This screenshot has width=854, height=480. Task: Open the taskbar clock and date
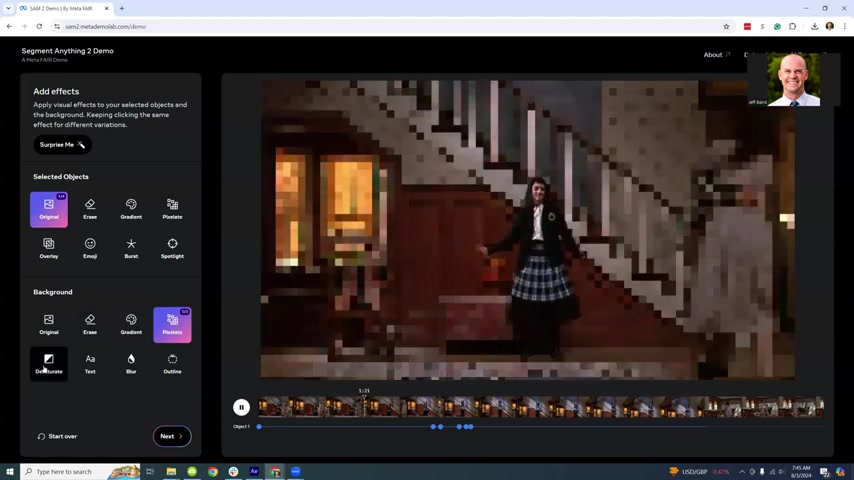pyautogui.click(x=802, y=471)
